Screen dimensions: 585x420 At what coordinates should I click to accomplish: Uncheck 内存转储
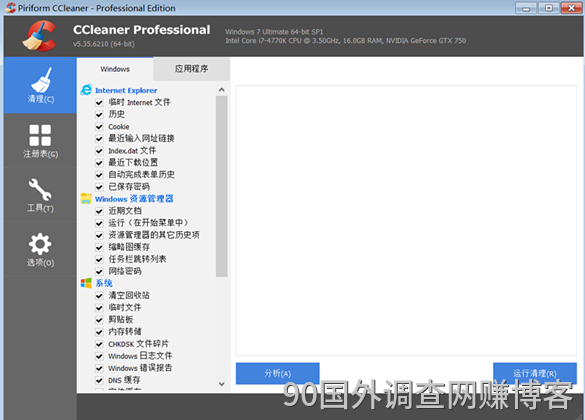point(99,332)
